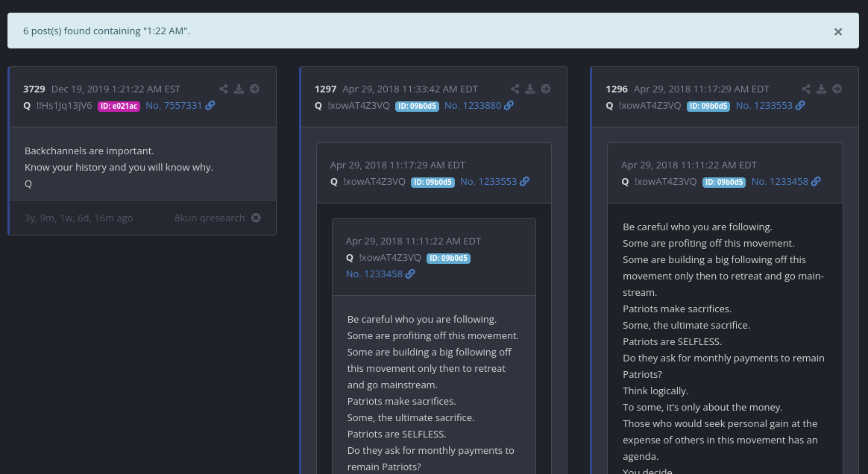Viewport: 868px width, 474px height.
Task: Share post 1296 with its share icon
Action: [806, 89]
